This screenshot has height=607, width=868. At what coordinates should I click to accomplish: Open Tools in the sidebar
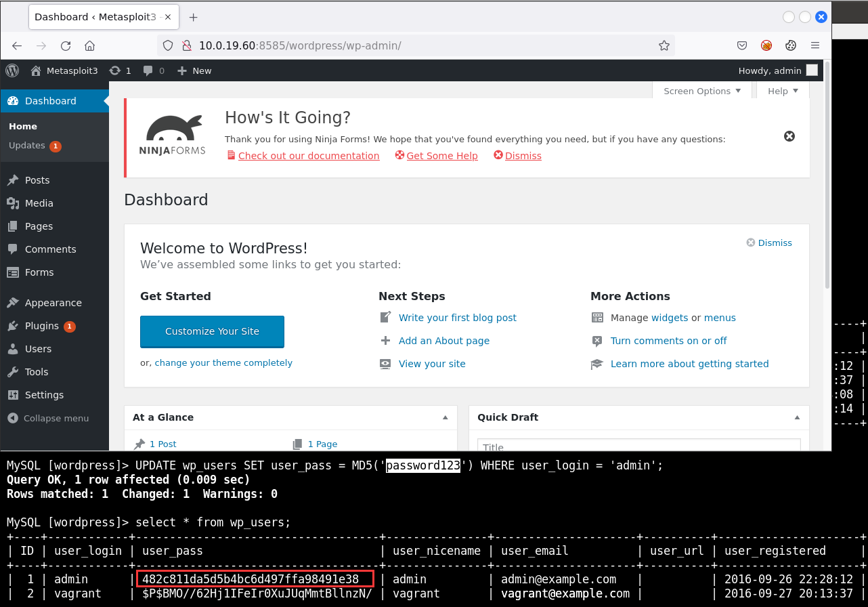tap(37, 372)
